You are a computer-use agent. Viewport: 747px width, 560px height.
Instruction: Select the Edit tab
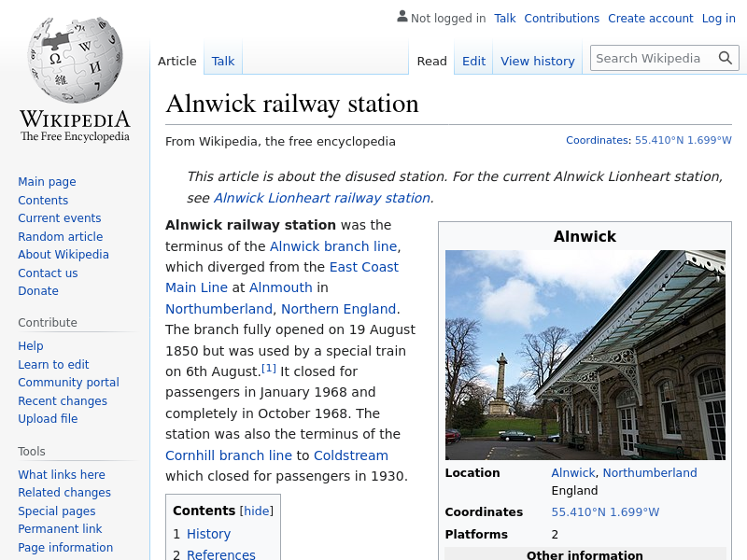click(x=473, y=61)
